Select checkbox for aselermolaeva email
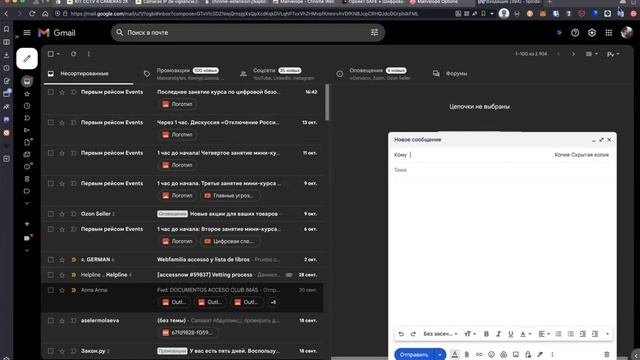This screenshot has height=360, width=640. coord(51,320)
